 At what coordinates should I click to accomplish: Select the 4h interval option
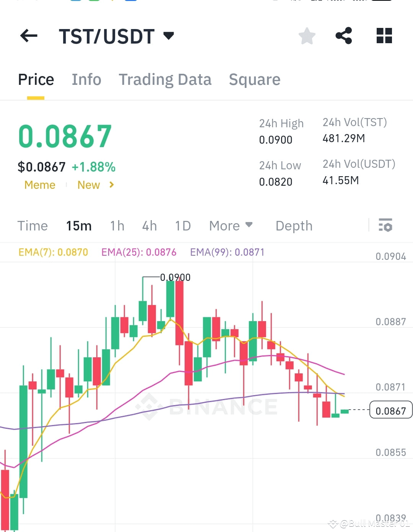pos(149,226)
